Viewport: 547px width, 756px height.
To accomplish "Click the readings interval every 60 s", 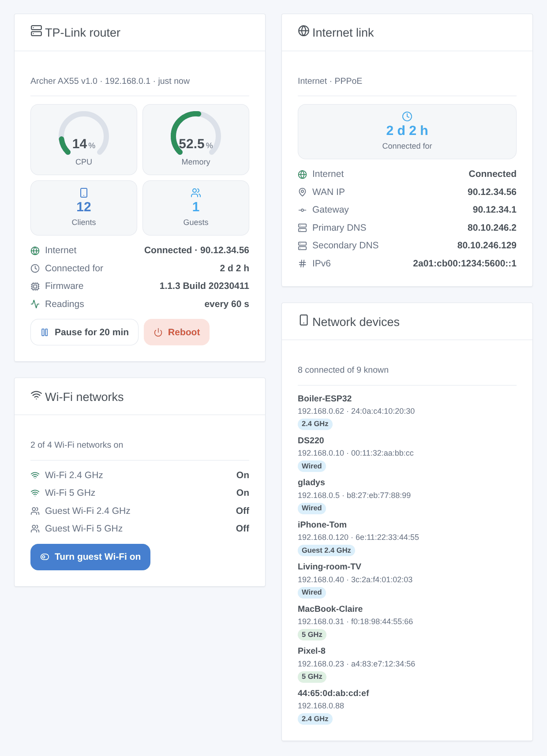I will pyautogui.click(x=227, y=304).
